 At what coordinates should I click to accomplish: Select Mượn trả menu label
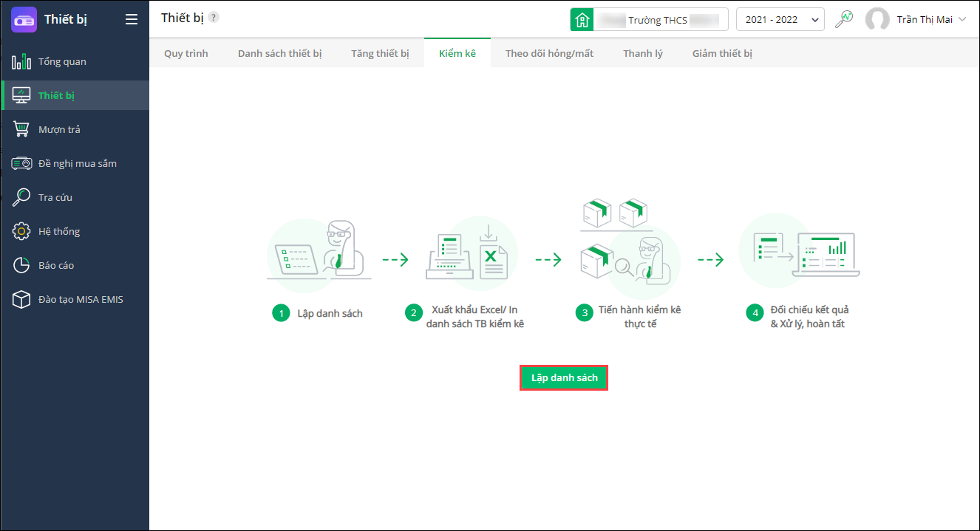click(x=59, y=129)
